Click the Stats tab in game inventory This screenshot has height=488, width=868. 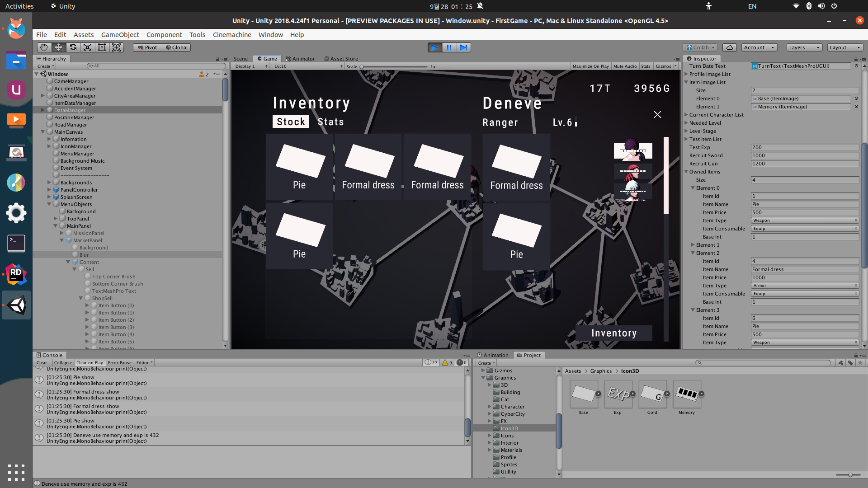point(330,122)
